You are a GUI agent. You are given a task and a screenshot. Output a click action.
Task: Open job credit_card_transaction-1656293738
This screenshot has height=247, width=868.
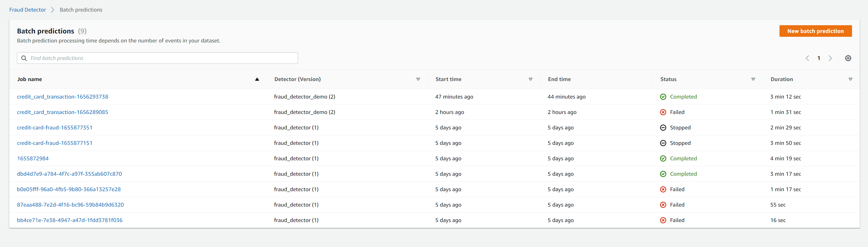(63, 97)
